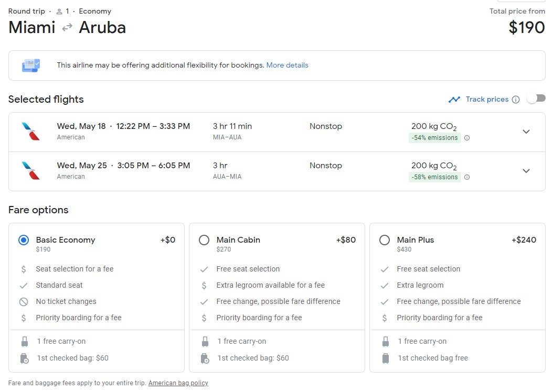Expand details for the May 25 flight
The width and height of the screenshot is (553, 392).
coord(526,171)
